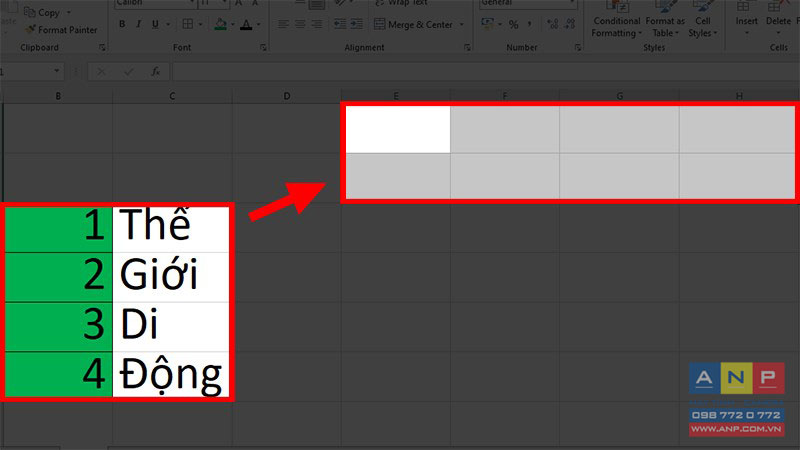
Task: Increase decimal places
Action: tap(553, 24)
